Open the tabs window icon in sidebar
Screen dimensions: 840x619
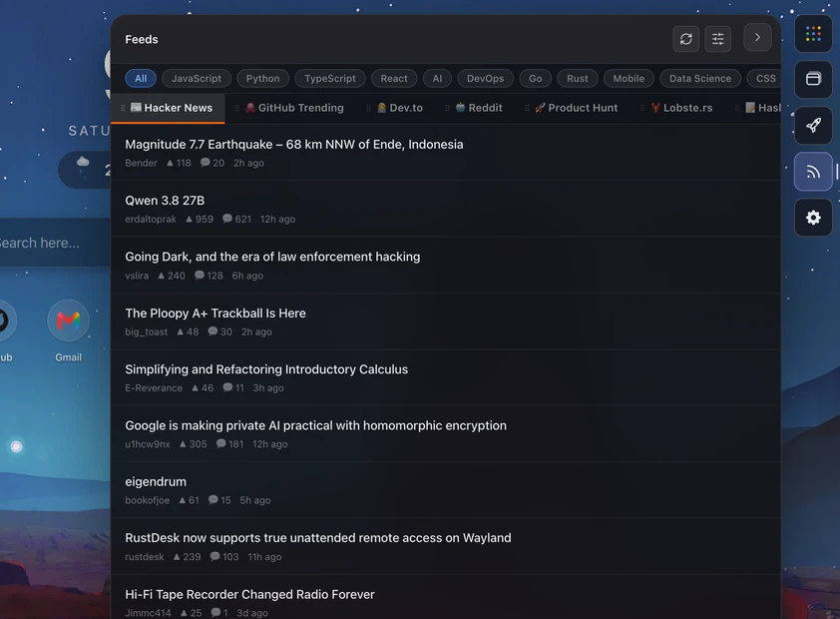click(813, 79)
